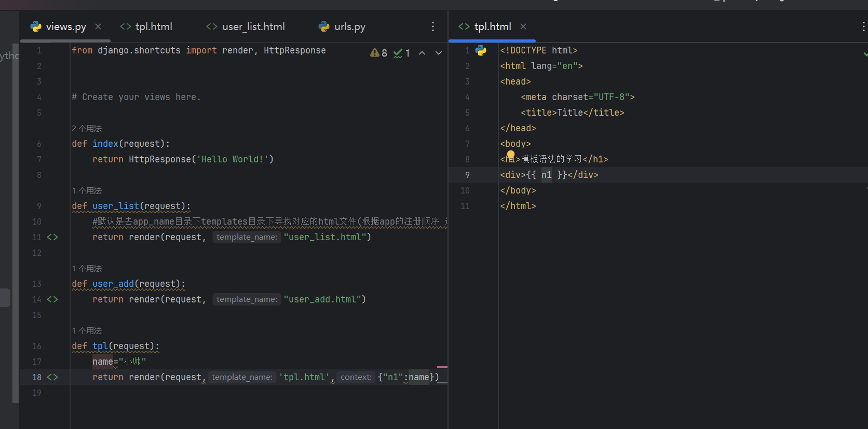Click the user_add function name definition
The image size is (868, 429).
click(113, 284)
